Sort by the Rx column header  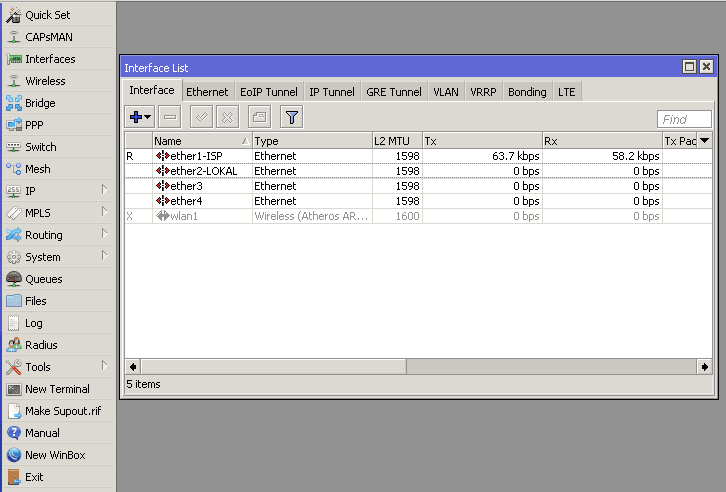click(x=602, y=141)
